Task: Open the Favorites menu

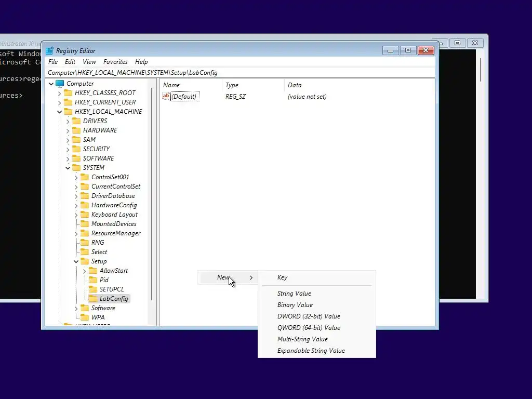Action: point(115,62)
